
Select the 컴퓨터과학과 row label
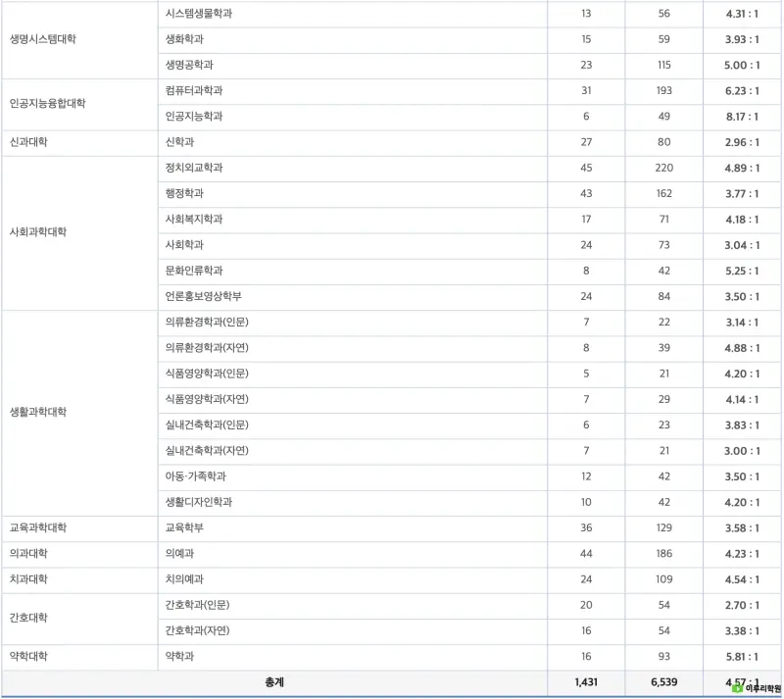tap(194, 90)
